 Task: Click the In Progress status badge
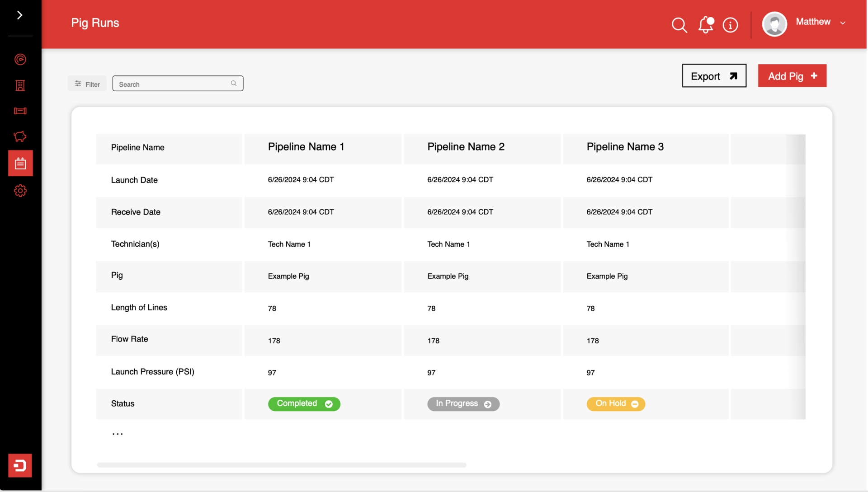[x=463, y=404]
